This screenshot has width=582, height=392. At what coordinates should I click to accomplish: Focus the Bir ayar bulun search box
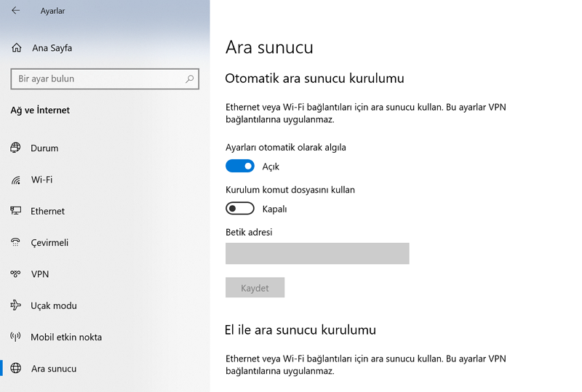click(x=98, y=79)
